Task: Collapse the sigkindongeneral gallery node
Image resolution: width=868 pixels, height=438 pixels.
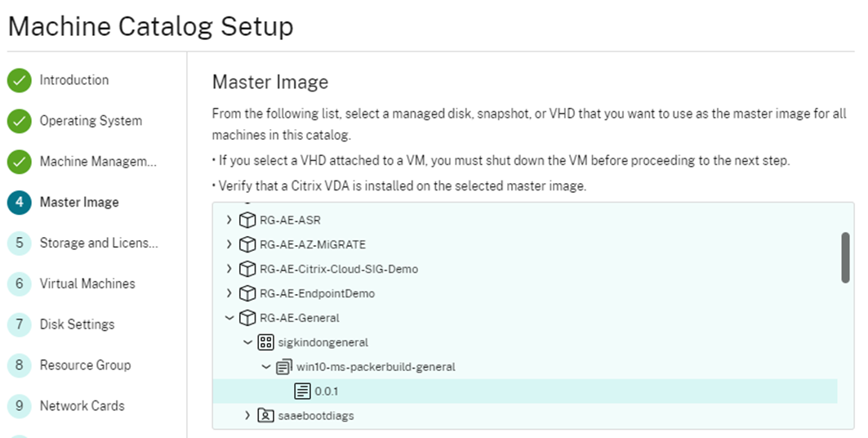Action: pyautogui.click(x=247, y=342)
